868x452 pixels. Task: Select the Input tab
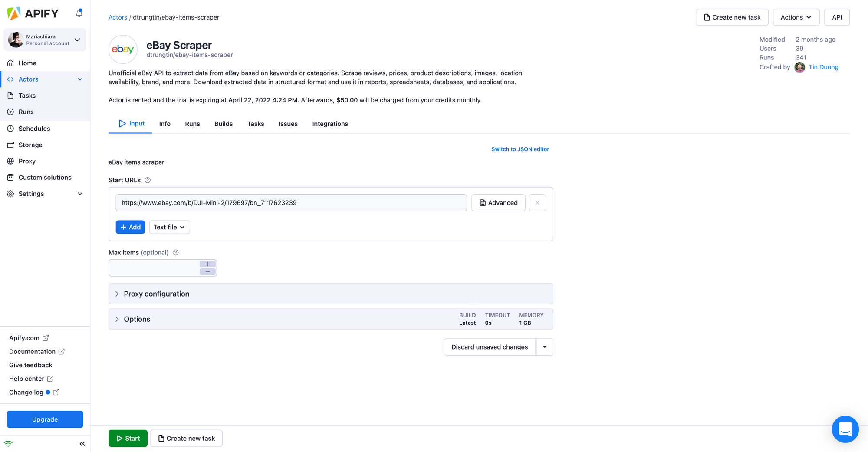(x=131, y=124)
